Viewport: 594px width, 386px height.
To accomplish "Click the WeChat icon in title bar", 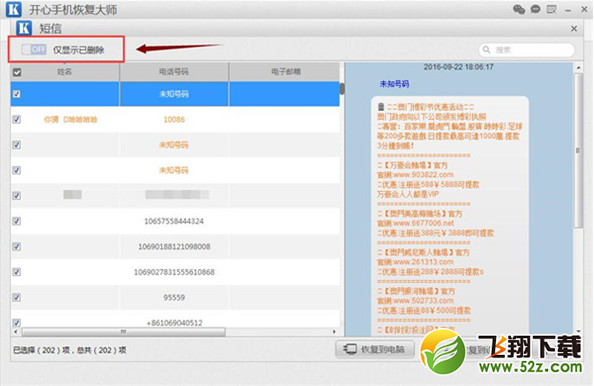I will pos(519,9).
